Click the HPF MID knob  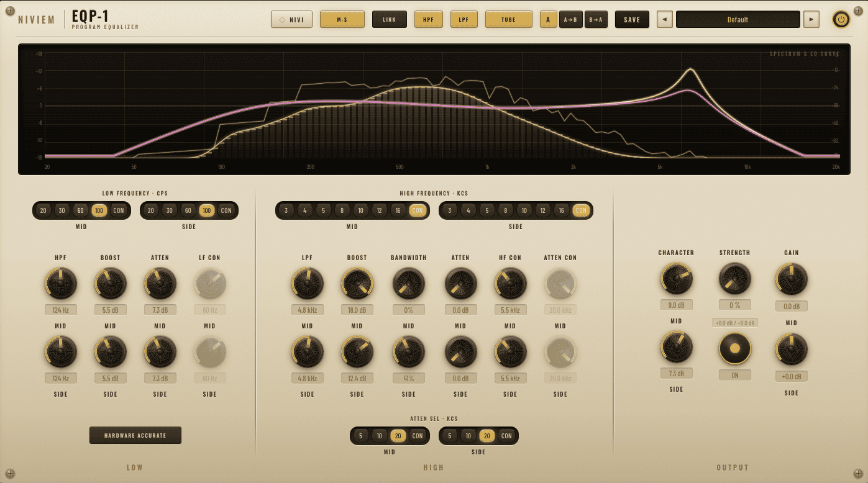[61, 284]
